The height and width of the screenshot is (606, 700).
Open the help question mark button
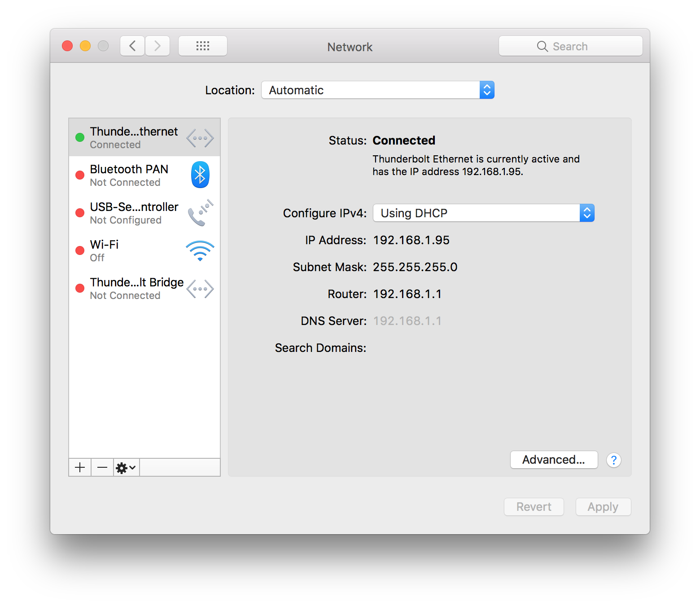coord(613,460)
